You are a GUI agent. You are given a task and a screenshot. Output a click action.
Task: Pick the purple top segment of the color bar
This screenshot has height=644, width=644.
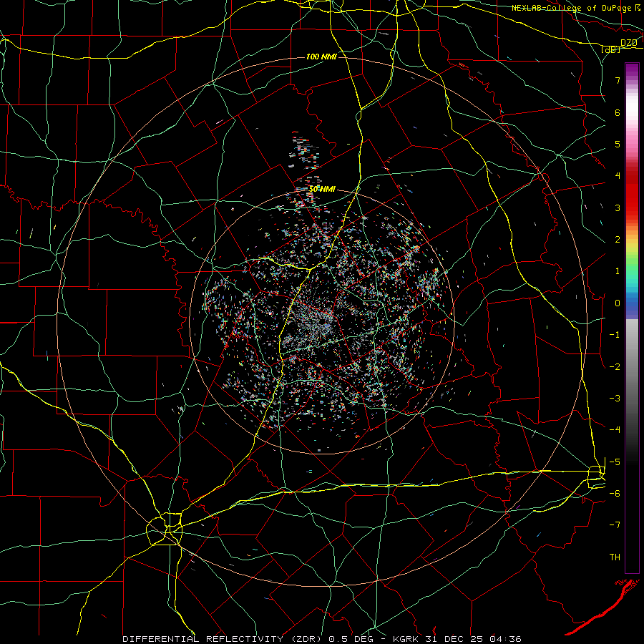coord(632,70)
